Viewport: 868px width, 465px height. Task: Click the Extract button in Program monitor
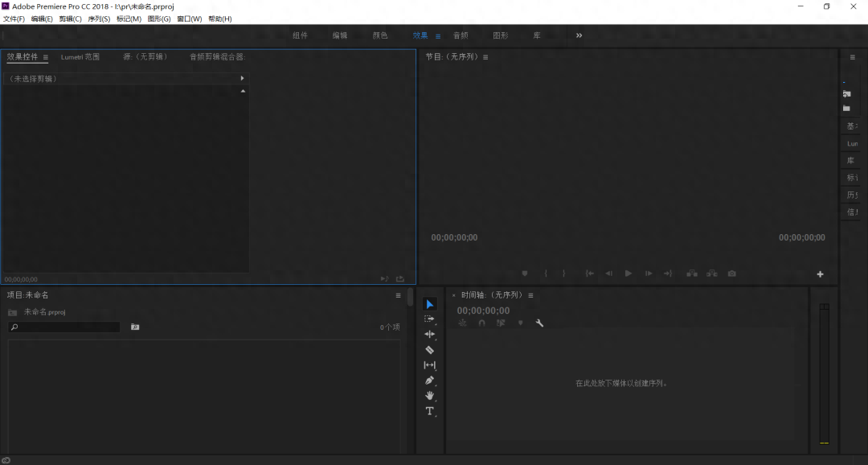[x=712, y=274]
